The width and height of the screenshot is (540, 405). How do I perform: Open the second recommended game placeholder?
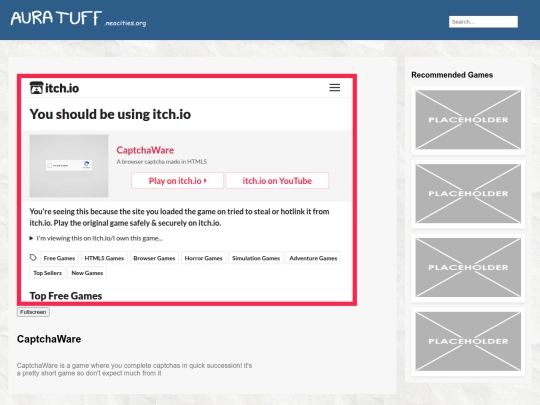click(x=468, y=194)
